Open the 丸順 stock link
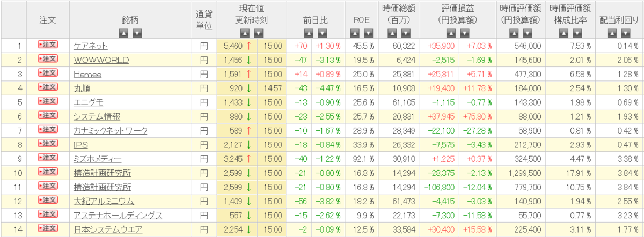644x237 pixels. (x=82, y=88)
